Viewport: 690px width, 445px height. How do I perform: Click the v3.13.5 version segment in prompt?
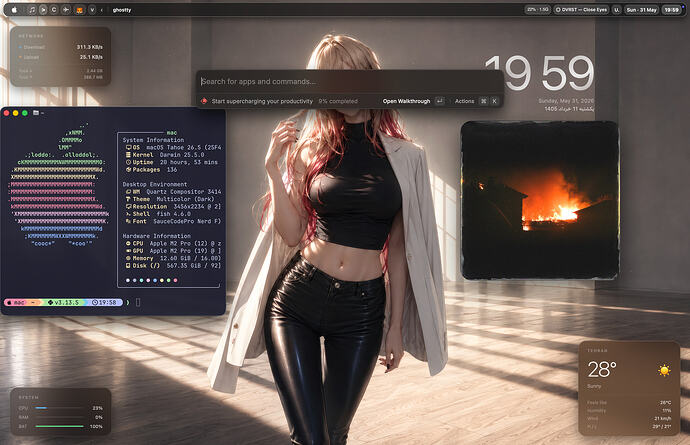tap(63, 302)
